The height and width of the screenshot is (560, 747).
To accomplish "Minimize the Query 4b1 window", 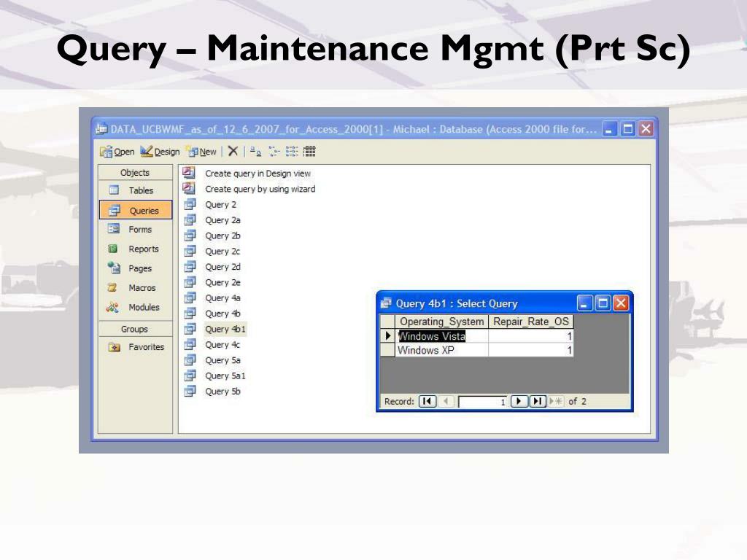I will pos(584,303).
